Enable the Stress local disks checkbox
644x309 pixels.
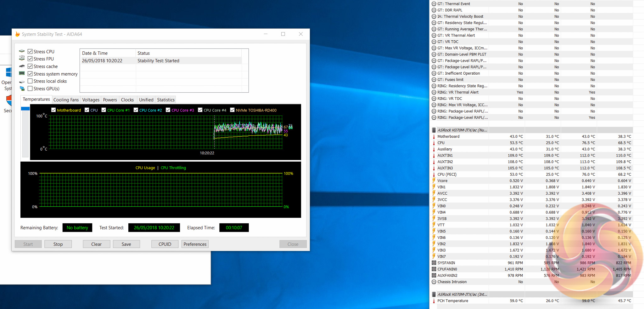point(30,81)
